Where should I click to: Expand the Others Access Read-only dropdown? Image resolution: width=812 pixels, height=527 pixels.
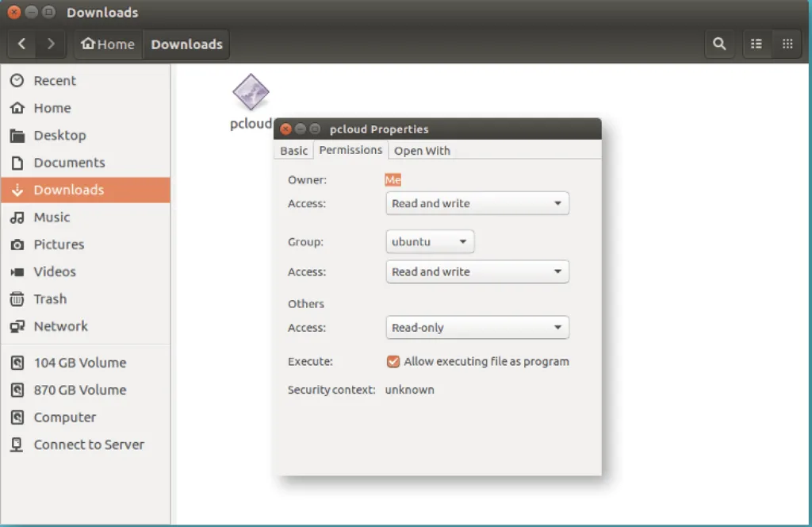point(477,328)
